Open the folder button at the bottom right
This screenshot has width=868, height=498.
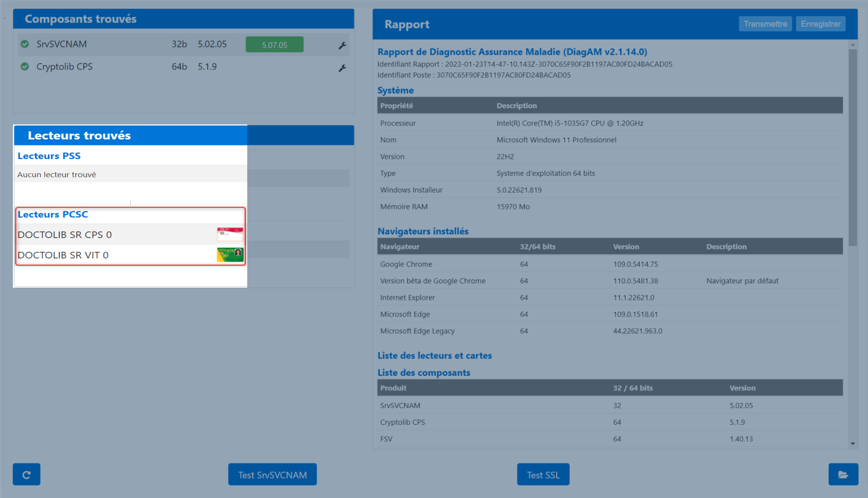tap(843, 474)
